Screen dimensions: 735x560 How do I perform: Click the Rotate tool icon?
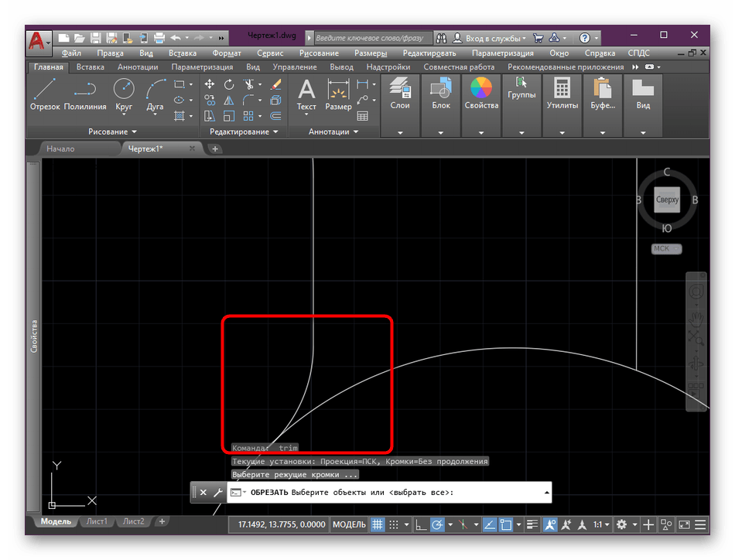tap(229, 84)
